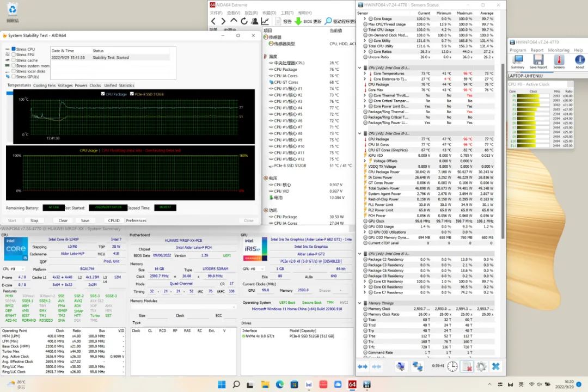Click the HWiNFO sensor search monitor icon
Screen dimensions: 588x392
401,366
